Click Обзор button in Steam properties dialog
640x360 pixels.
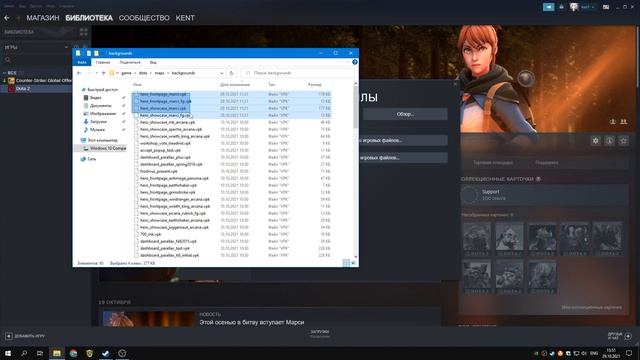pos(405,114)
